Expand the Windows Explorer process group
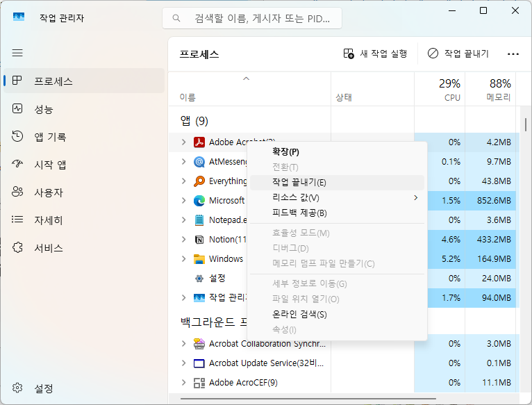The image size is (532, 405). pos(183,259)
